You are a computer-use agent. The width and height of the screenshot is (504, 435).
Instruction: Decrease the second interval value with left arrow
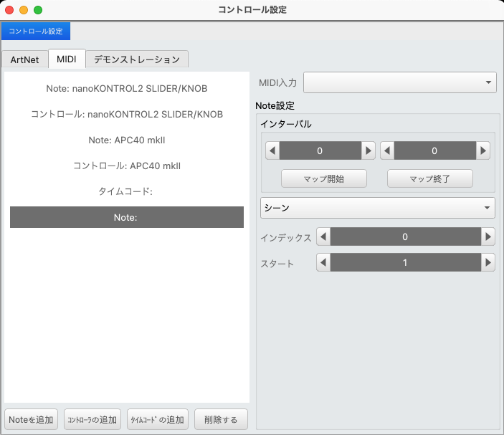pos(387,150)
